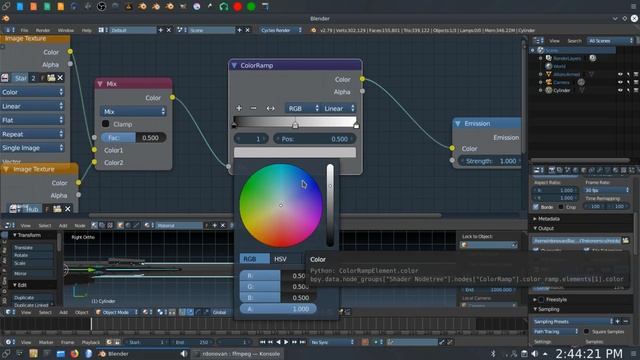
Task: Add a new screen layout with plus icon
Action: pos(160,30)
